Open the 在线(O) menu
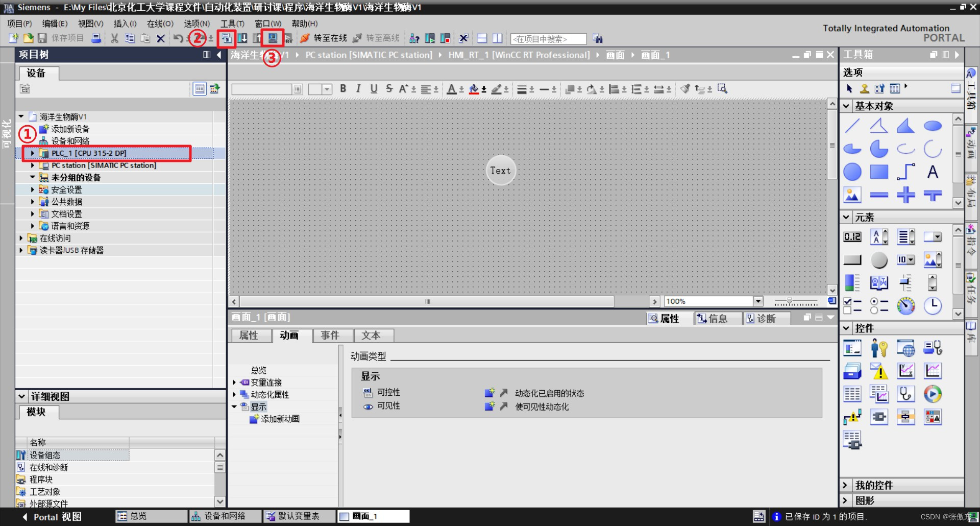 160,23
